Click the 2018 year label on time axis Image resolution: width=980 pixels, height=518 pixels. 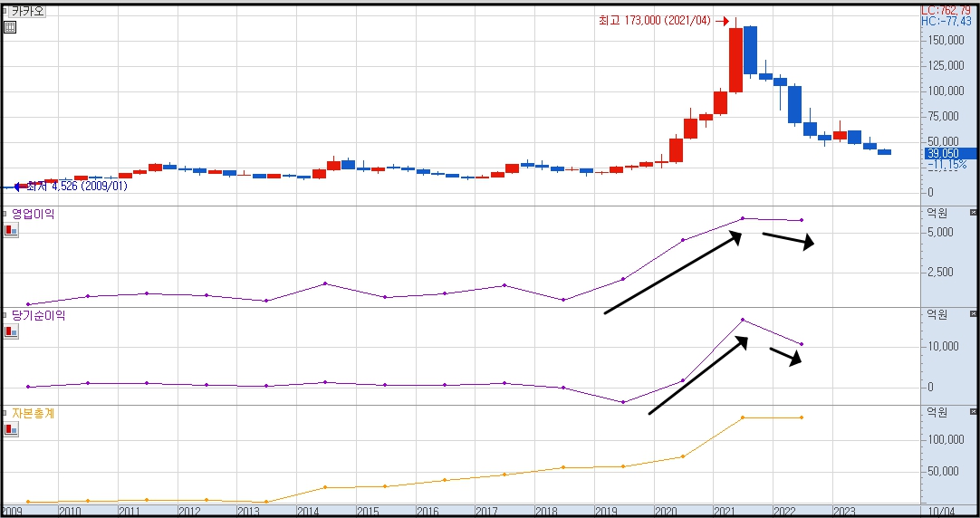tap(547, 511)
